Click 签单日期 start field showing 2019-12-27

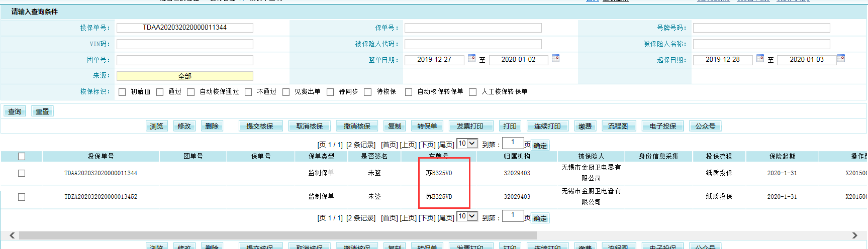434,60
